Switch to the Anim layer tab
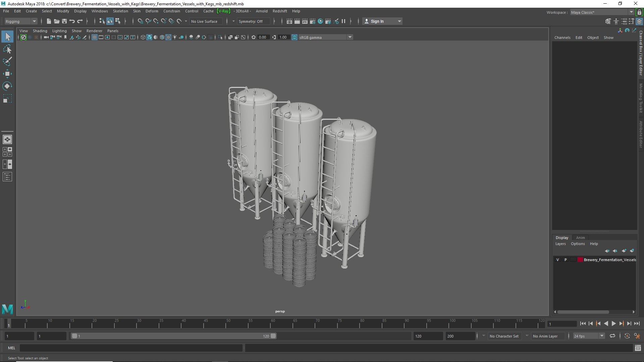Image resolution: width=644 pixels, height=362 pixels. 580,238
